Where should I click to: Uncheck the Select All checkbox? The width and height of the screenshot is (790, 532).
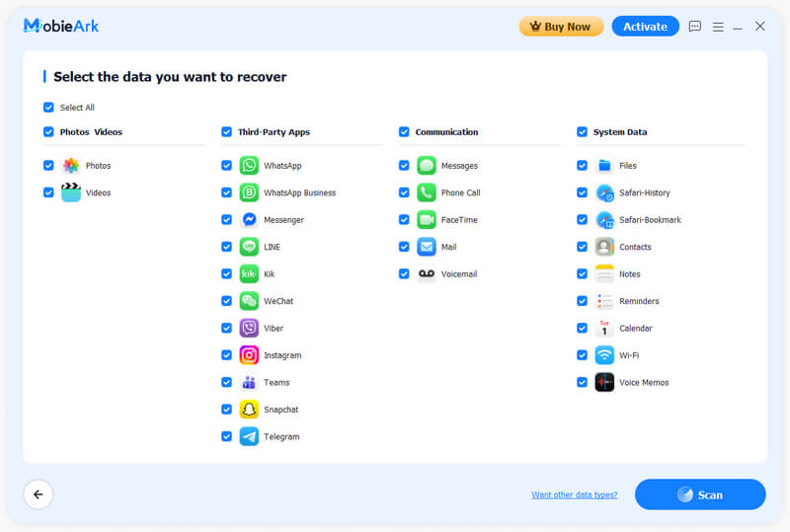pyautogui.click(x=48, y=108)
